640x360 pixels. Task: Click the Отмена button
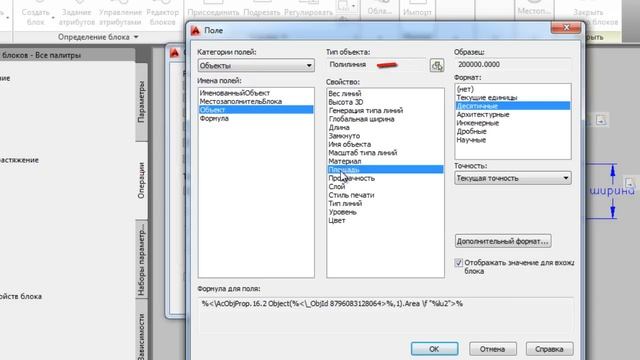pyautogui.click(x=493, y=349)
